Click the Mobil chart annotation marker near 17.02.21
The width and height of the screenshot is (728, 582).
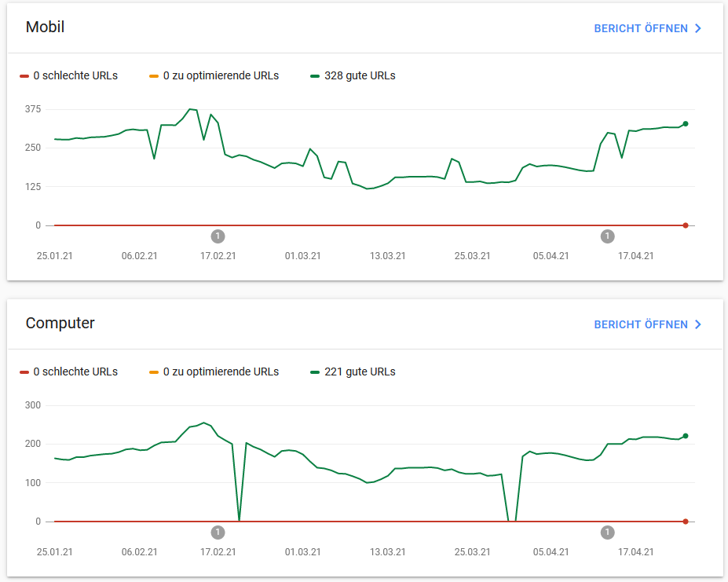click(218, 236)
